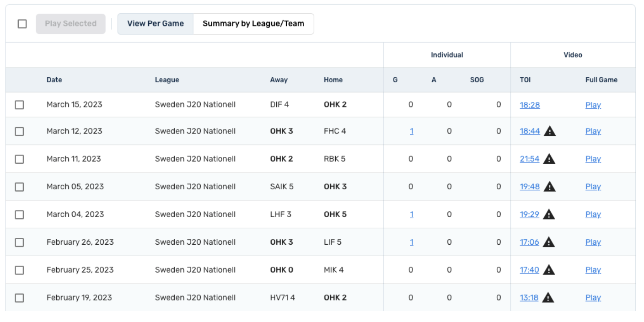Play full game for February 26, 2023

593,242
